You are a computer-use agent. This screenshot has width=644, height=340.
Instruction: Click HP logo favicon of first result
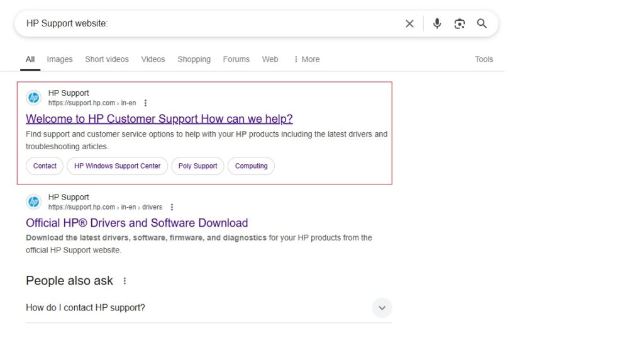(x=34, y=98)
